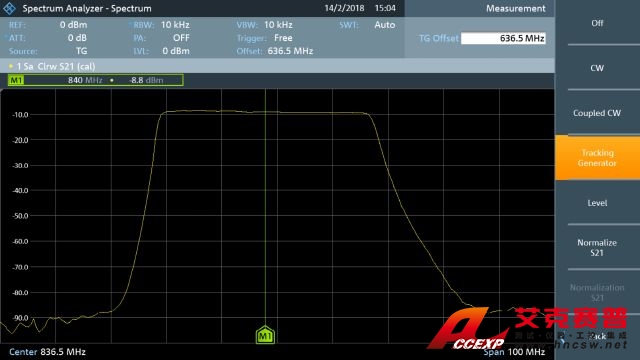Tap the Center 836.5 MHz frequency label
This screenshot has width=640, height=360.
click(x=47, y=352)
